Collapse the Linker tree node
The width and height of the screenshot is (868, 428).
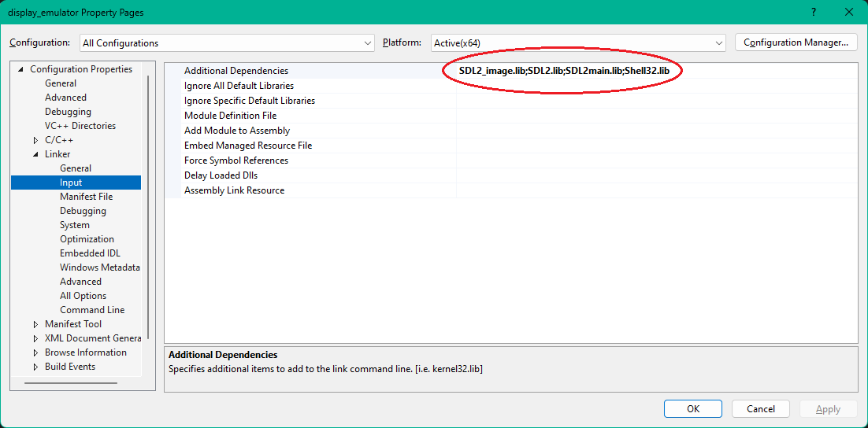click(35, 154)
